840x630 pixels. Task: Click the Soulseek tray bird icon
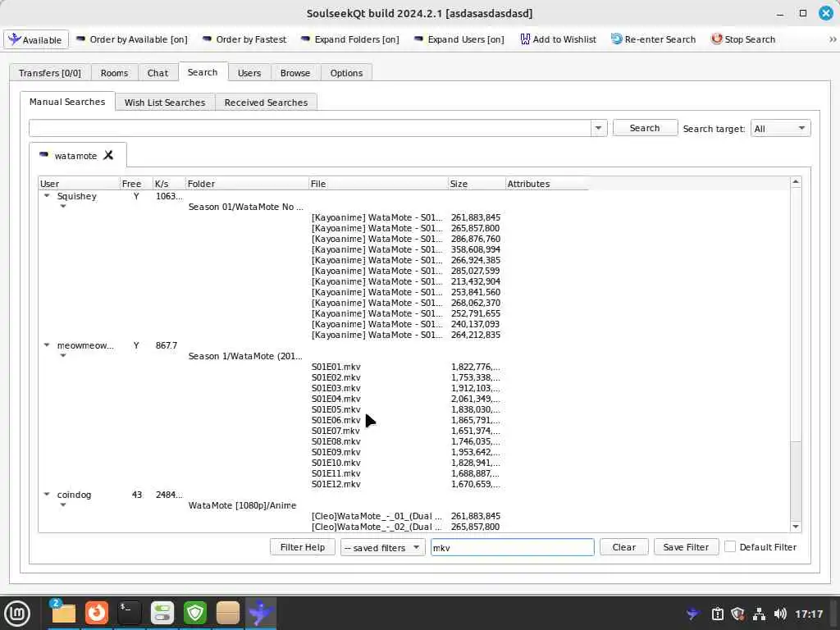[692, 614]
